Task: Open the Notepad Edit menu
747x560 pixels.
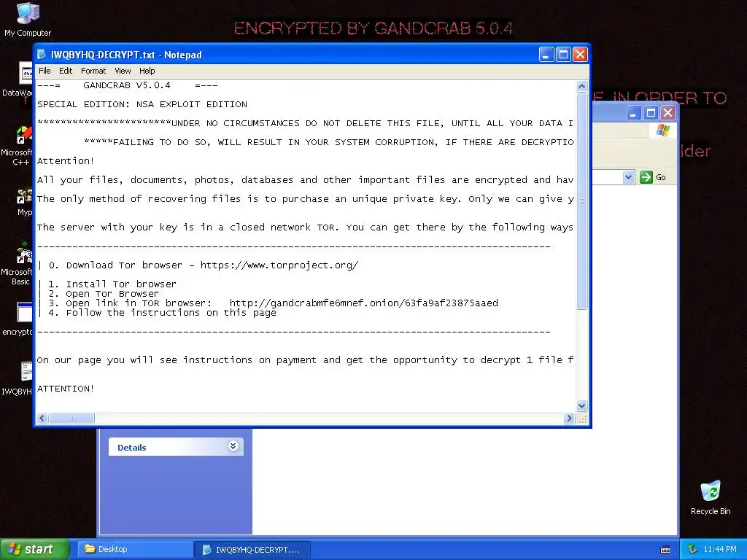Action: pos(66,71)
